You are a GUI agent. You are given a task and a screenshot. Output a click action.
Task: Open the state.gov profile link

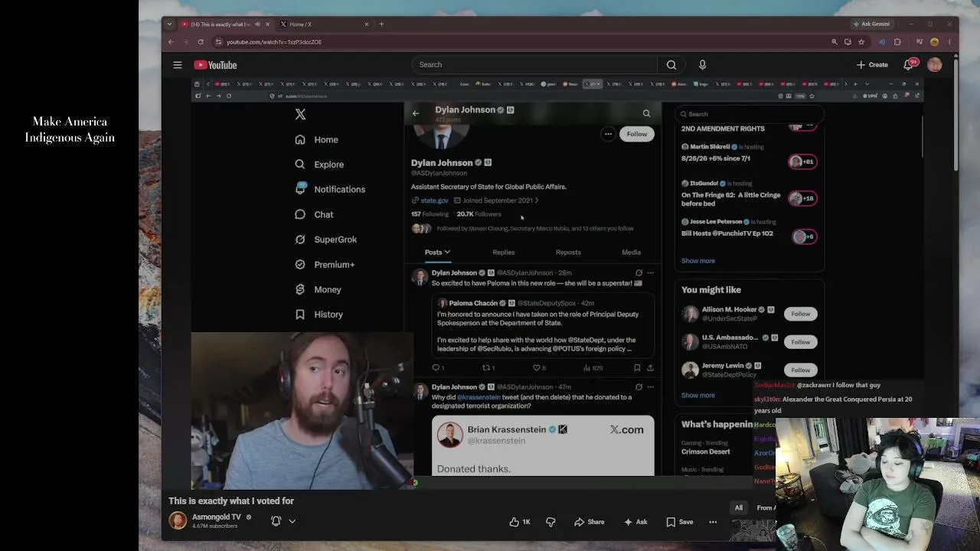pyautogui.click(x=434, y=201)
